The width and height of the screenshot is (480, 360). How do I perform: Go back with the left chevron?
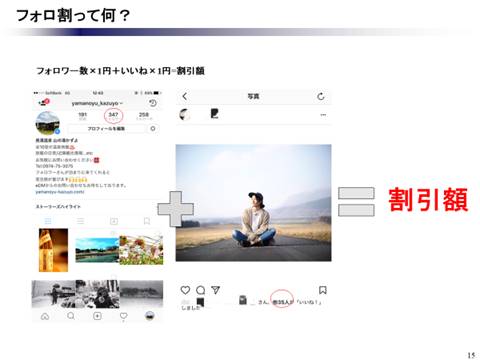(185, 96)
